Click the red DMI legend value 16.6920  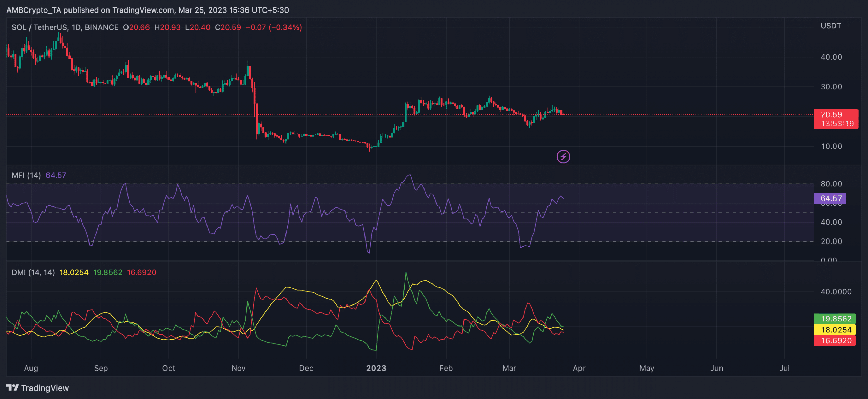tap(141, 272)
